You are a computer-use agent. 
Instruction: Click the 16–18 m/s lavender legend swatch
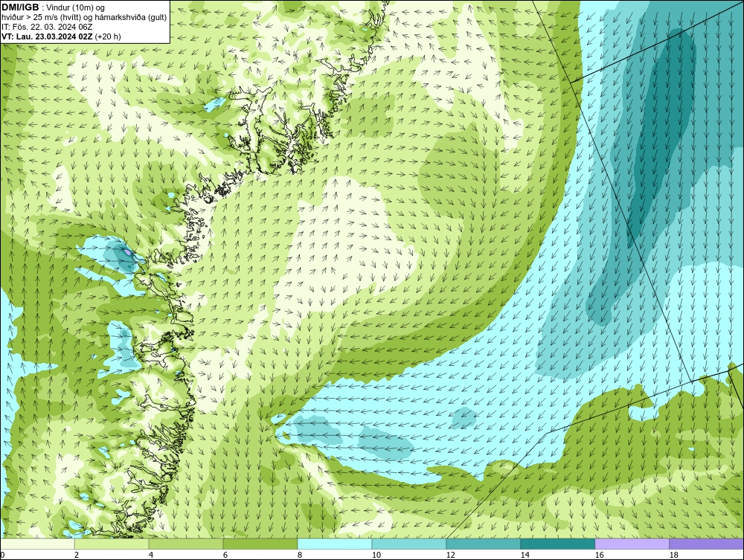632,544
